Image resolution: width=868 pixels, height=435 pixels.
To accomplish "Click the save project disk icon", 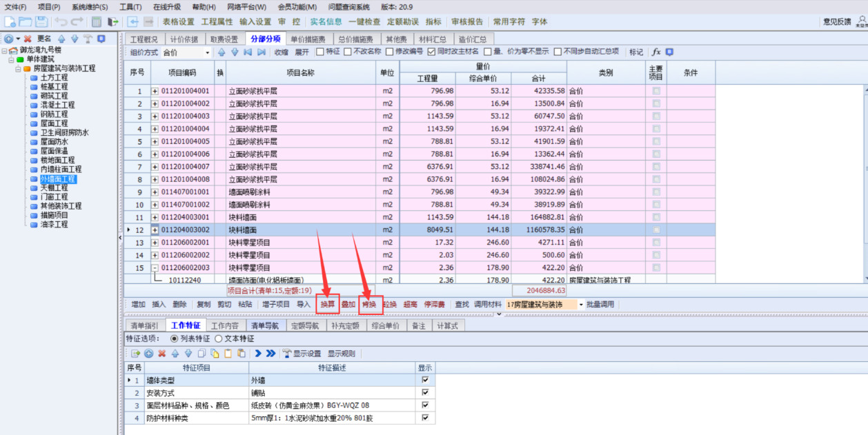I will click(x=41, y=22).
